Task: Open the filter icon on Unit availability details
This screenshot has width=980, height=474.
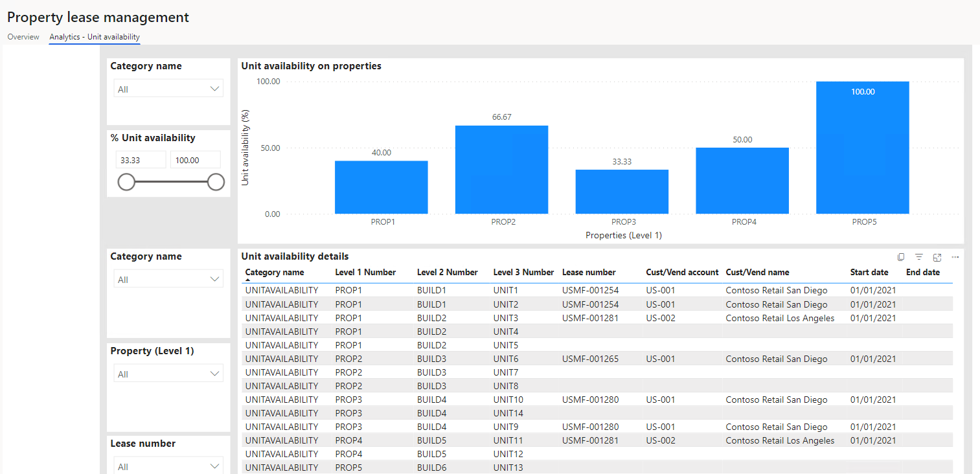Action: point(919,257)
